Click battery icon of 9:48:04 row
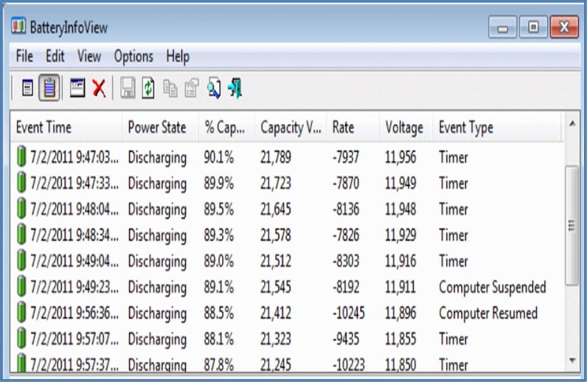The height and width of the screenshot is (383, 588). (21, 209)
